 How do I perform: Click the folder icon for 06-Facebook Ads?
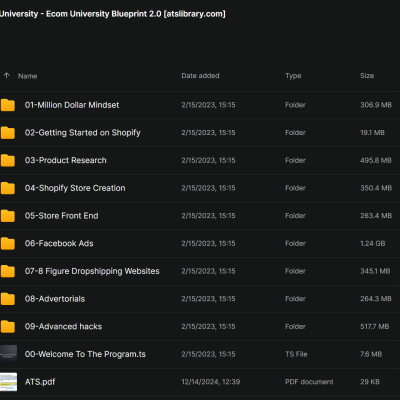8,243
